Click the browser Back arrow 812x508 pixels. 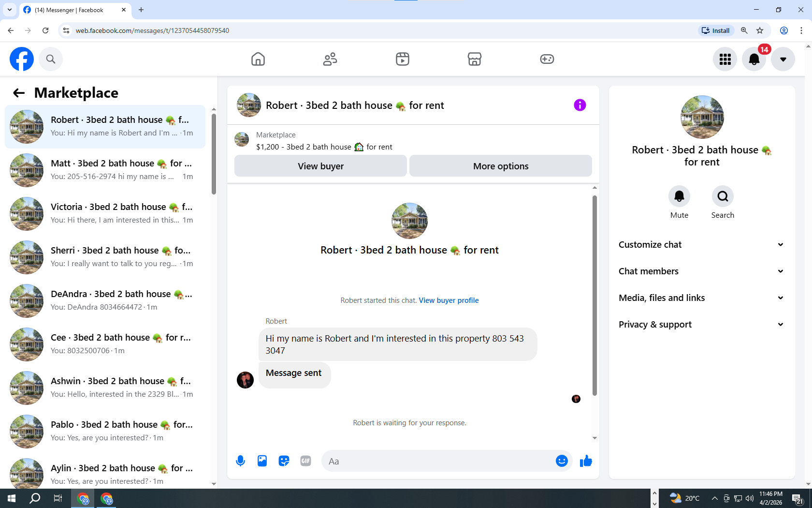[11, 30]
